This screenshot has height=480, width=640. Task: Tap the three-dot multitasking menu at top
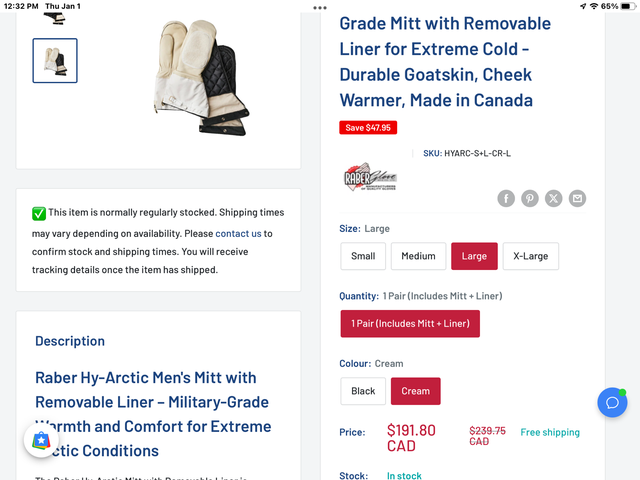coord(320,7)
